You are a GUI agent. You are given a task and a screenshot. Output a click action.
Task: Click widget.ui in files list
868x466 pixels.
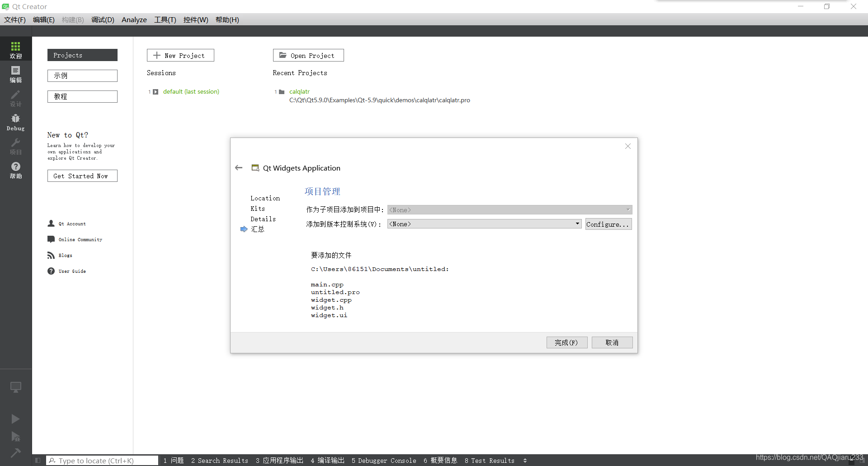[x=329, y=315]
